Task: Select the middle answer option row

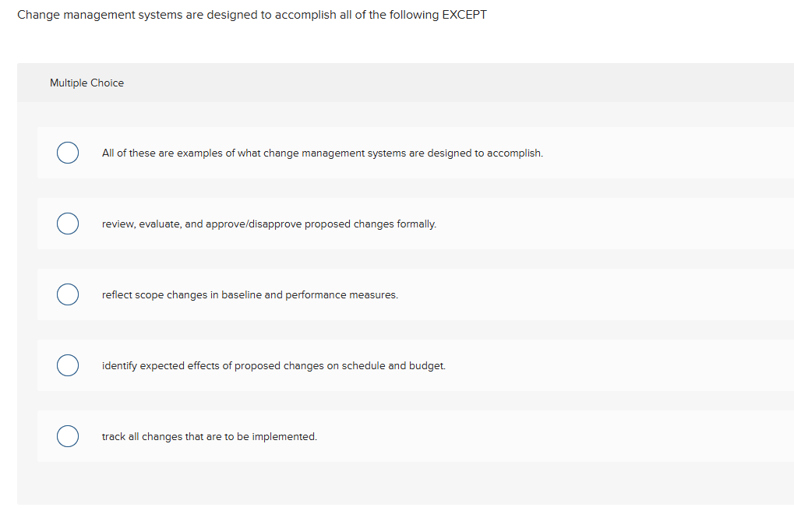Action: point(312,294)
